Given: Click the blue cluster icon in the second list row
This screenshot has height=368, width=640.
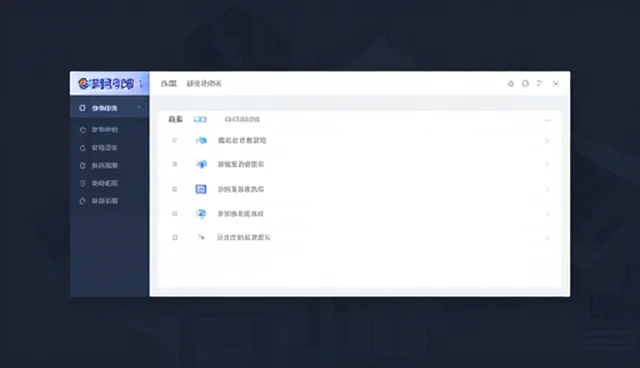Looking at the screenshot, I should [x=201, y=164].
